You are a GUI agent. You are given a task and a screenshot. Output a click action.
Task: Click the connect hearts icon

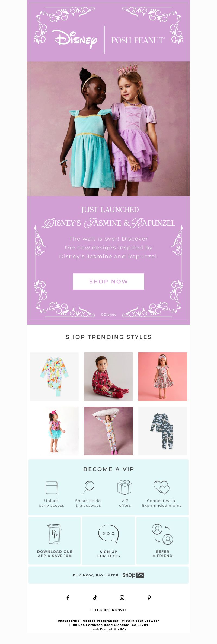point(162,487)
